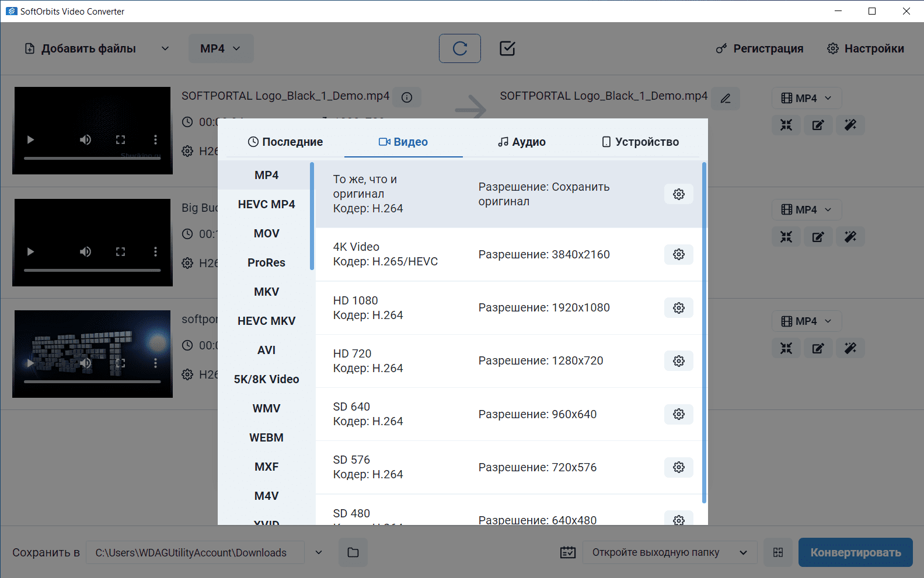Open the 'Откройте выходную папку' dropdown
The height and width of the screenshot is (578, 924).
[x=670, y=552]
